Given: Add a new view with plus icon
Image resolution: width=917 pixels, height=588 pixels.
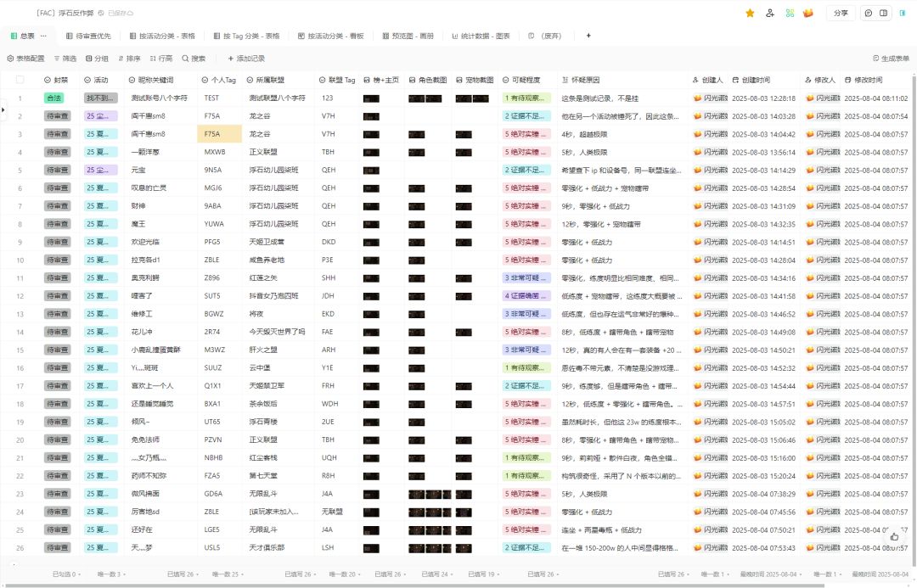Looking at the screenshot, I should 588,36.
